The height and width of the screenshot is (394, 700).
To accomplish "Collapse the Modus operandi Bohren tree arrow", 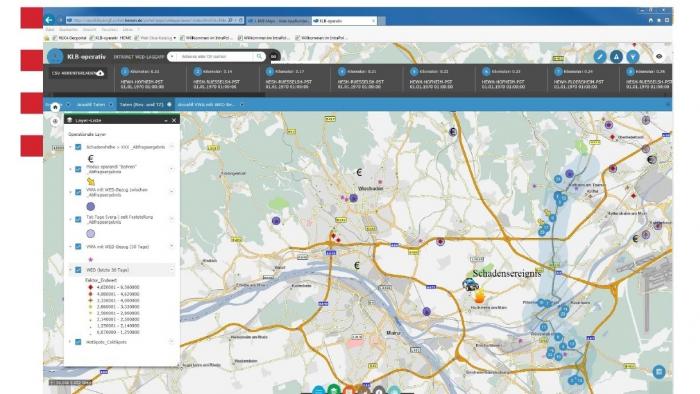I will [x=70, y=169].
